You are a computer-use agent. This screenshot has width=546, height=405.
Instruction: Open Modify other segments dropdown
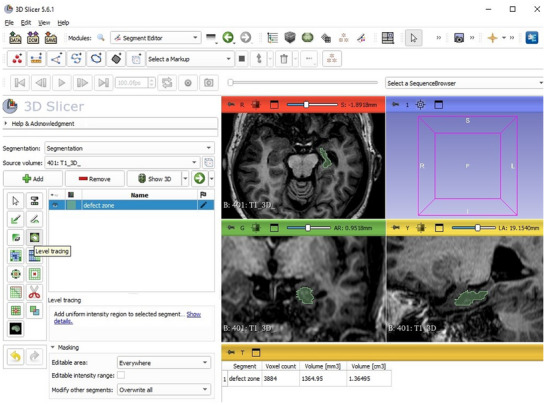tap(164, 390)
